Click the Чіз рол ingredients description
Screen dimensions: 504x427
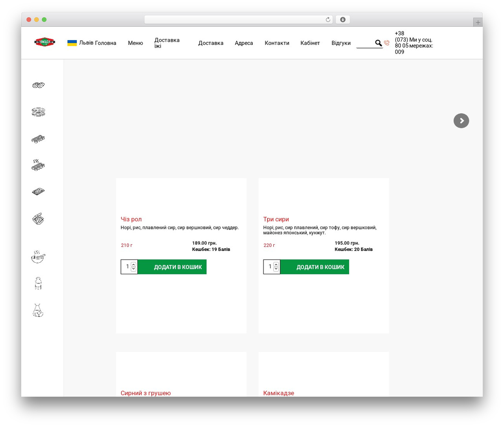(180, 228)
